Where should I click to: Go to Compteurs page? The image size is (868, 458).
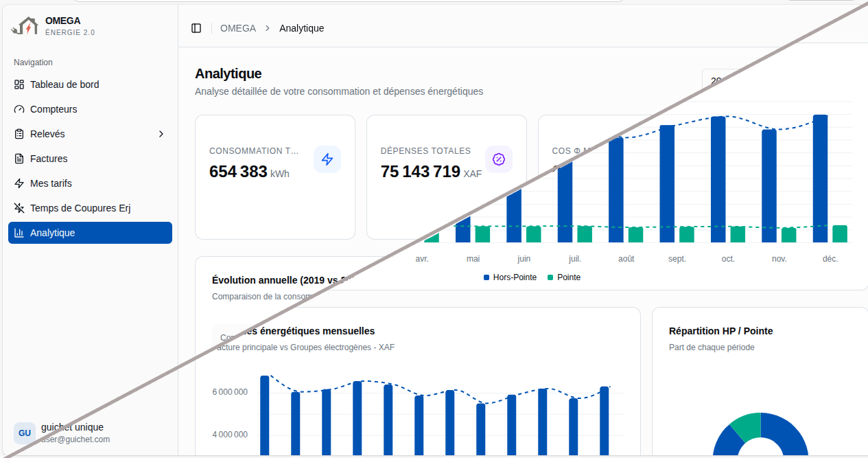click(x=90, y=109)
